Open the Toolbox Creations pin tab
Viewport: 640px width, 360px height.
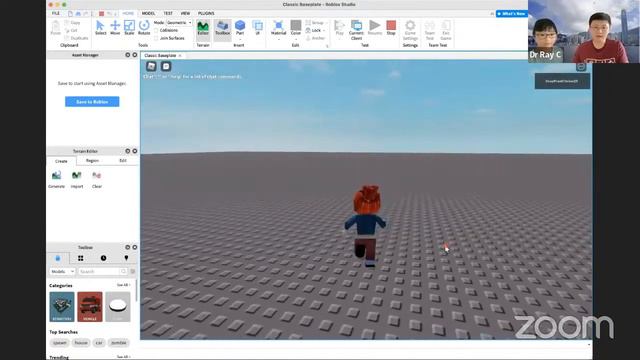(126, 258)
